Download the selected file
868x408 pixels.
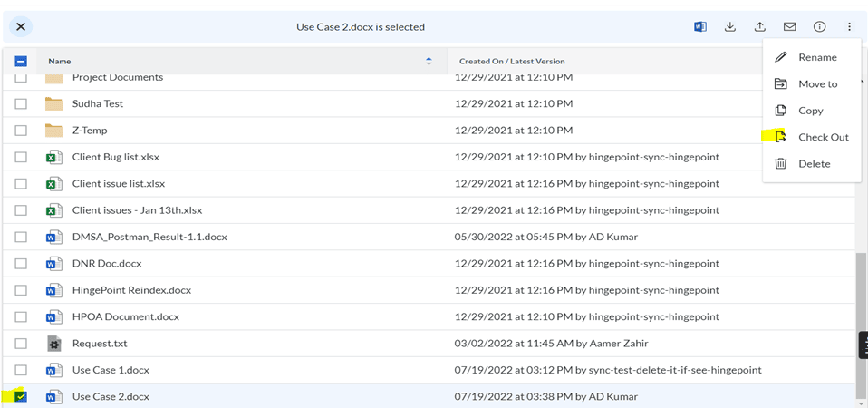coord(730,26)
